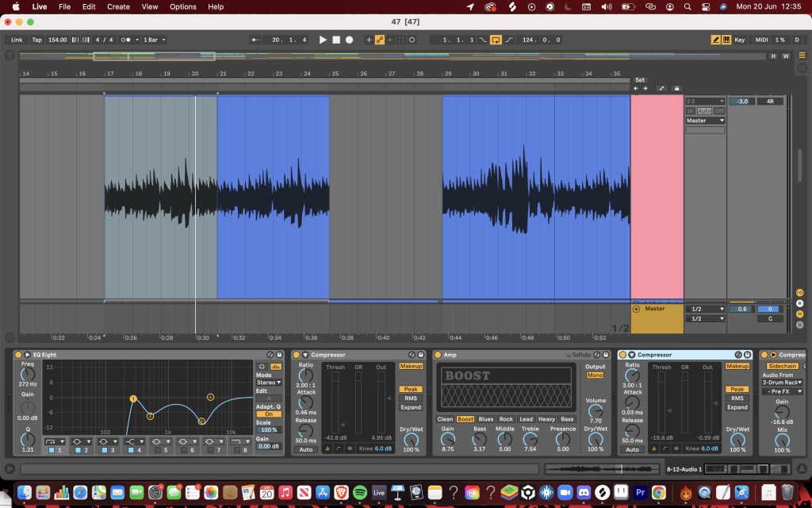Viewport: 812px width, 508px height.
Task: Click the tempo field showing 154.00
Action: coord(57,40)
